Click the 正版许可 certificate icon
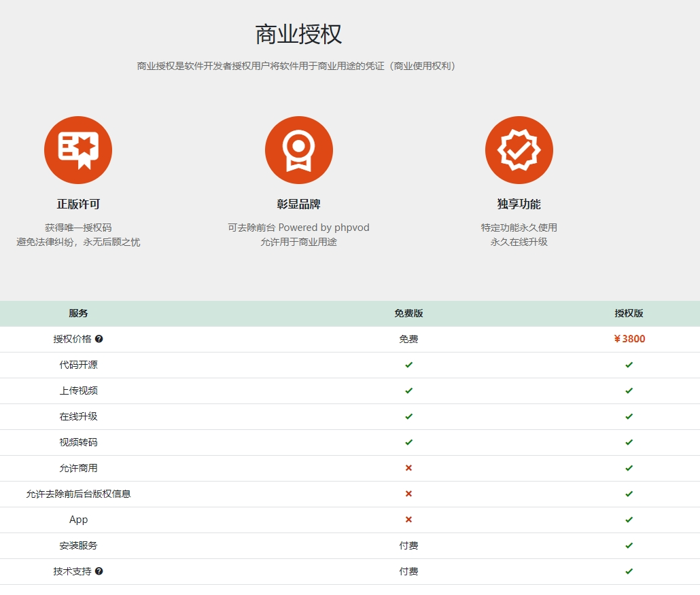Image resolution: width=700 pixels, height=595 pixels. pyautogui.click(x=78, y=150)
